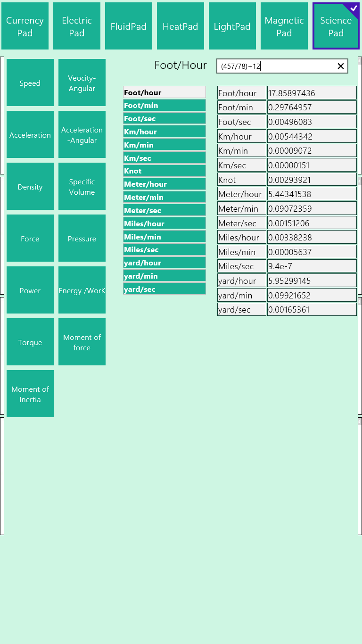
Task: Click the Miles/sec result value 9.4e-7
Action: click(x=312, y=266)
